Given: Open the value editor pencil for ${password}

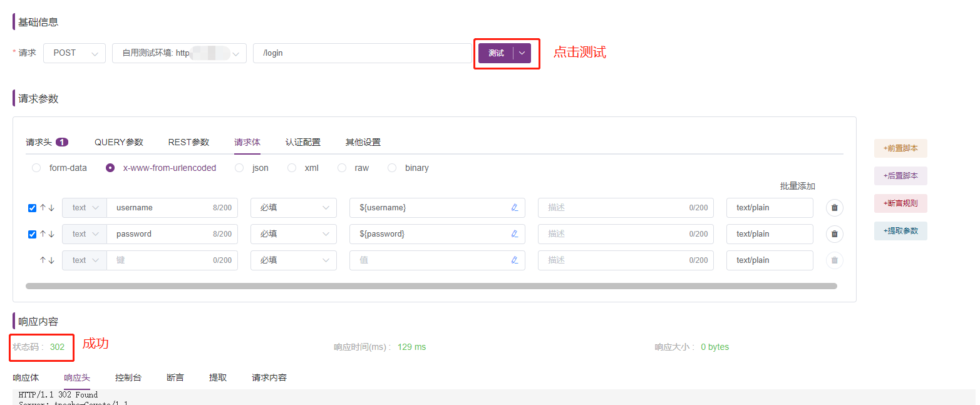Looking at the screenshot, I should tap(515, 233).
